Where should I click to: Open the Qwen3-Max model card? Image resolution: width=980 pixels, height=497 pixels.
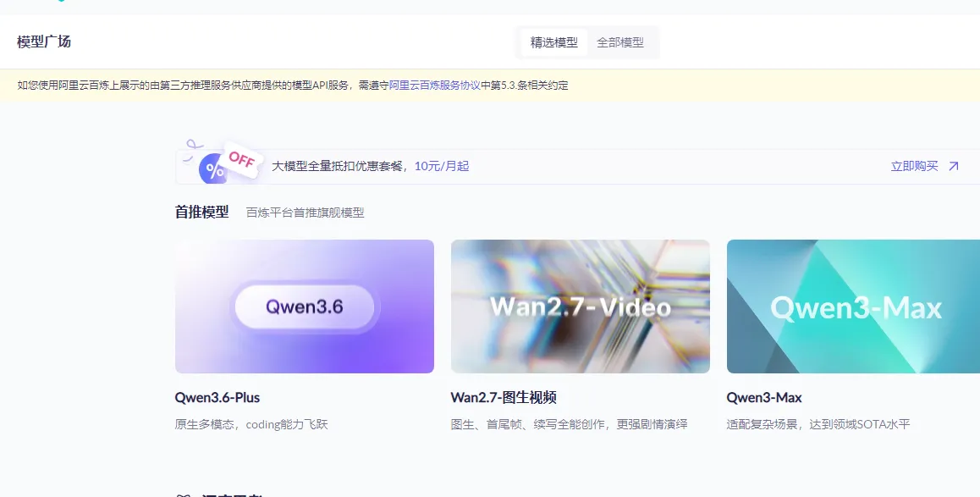(x=852, y=306)
